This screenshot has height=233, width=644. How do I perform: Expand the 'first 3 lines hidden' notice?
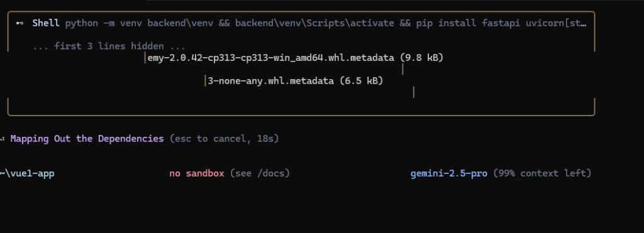pyautogui.click(x=109, y=46)
